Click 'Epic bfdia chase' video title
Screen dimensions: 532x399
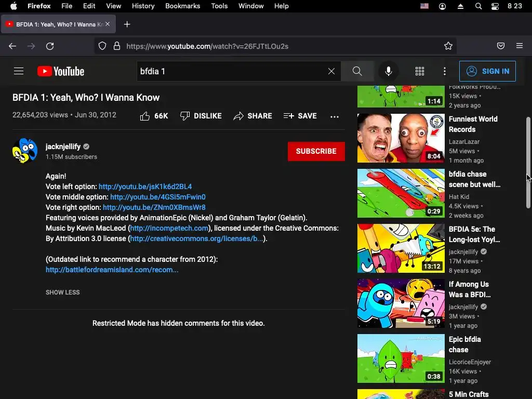[x=465, y=344]
